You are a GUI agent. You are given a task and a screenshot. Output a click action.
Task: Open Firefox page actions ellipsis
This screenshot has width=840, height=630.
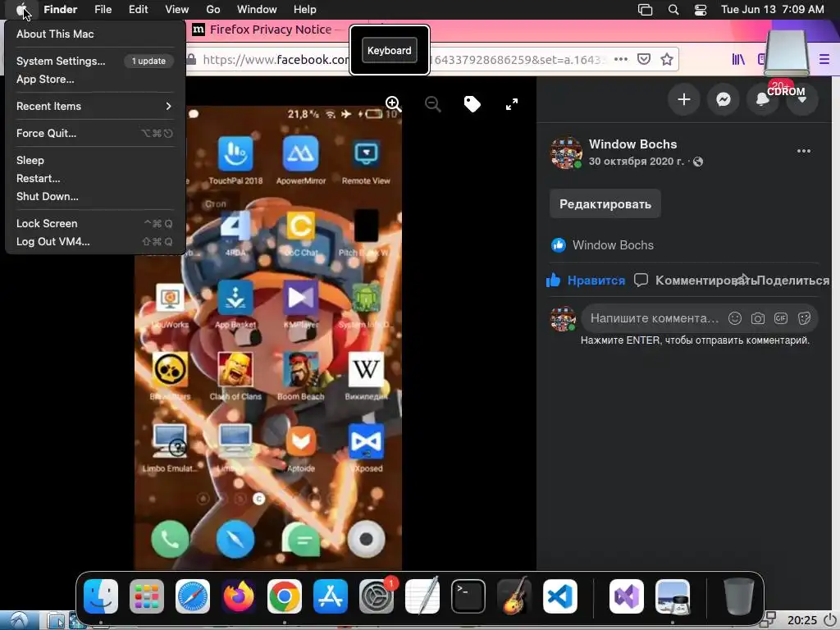pos(621,59)
